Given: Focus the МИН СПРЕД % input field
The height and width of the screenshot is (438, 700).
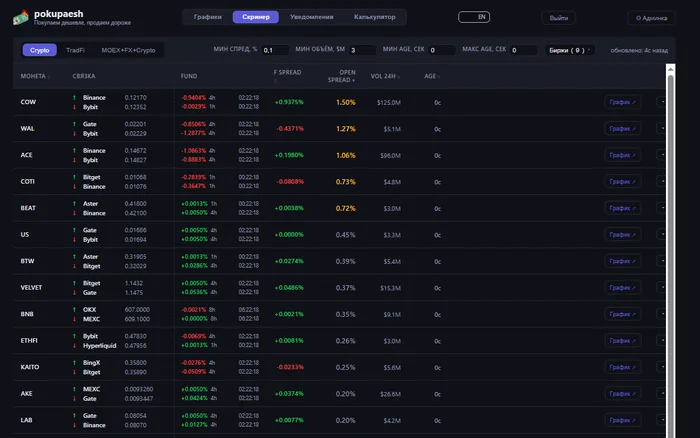Looking at the screenshot, I should click(x=275, y=50).
